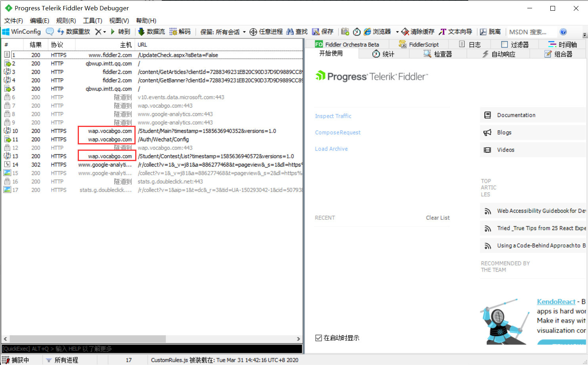
Task: Expand the 浏览器 dropdown arrow
Action: pos(397,32)
